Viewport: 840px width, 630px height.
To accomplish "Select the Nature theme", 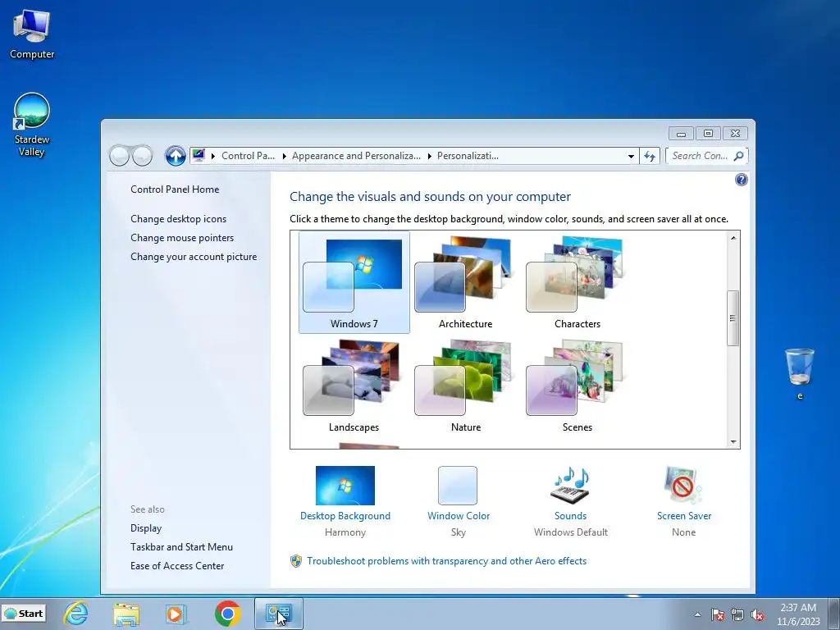I will 466,386.
